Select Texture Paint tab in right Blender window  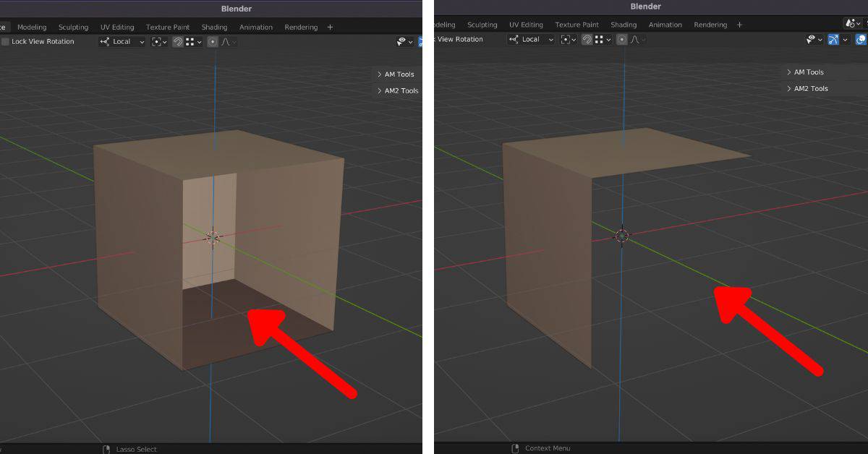tap(577, 25)
